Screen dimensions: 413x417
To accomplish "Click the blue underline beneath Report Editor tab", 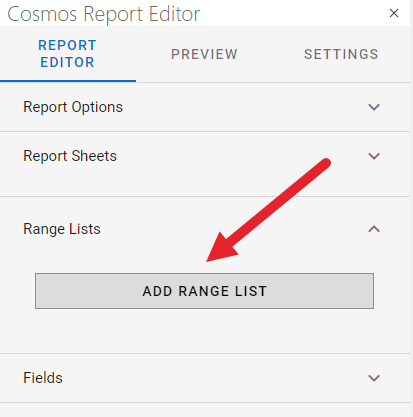I will point(68,81).
